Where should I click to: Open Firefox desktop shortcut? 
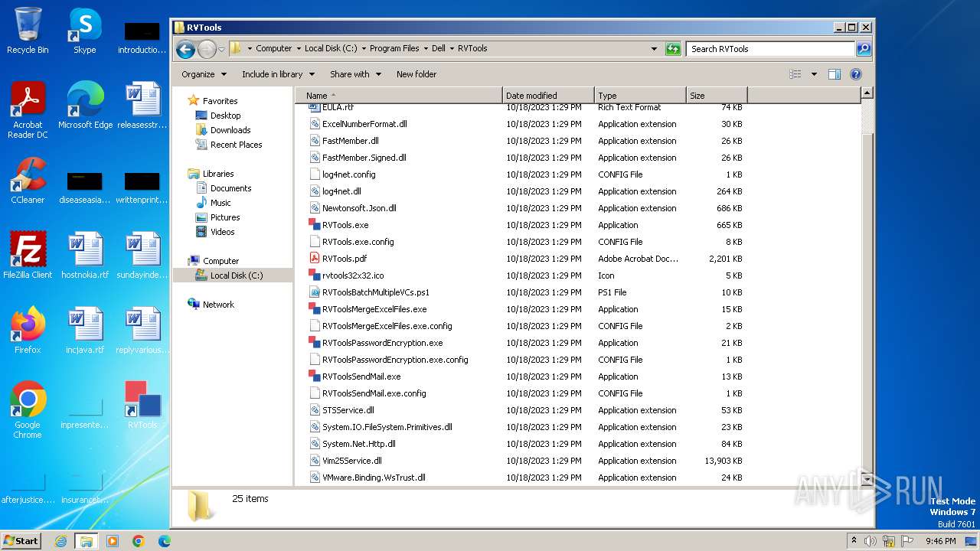(x=28, y=331)
